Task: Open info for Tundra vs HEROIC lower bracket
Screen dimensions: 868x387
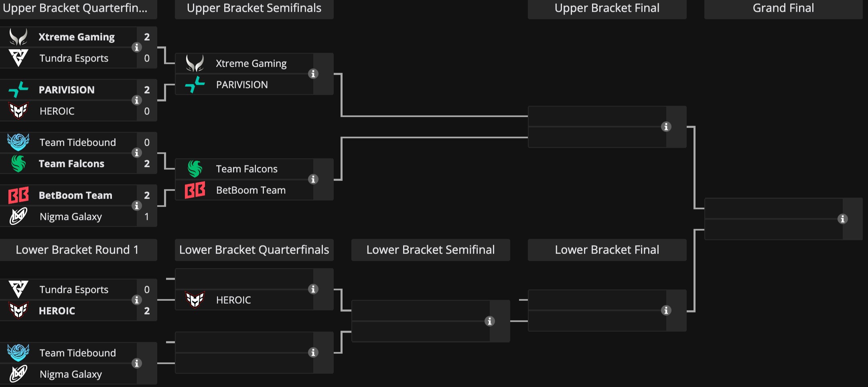Action: click(137, 300)
